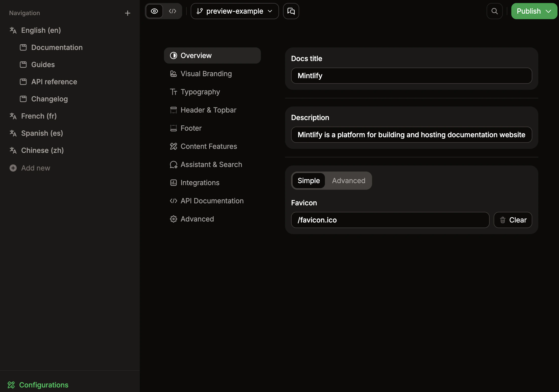Click the plus icon beside Navigation
559x392 pixels.
(x=128, y=13)
